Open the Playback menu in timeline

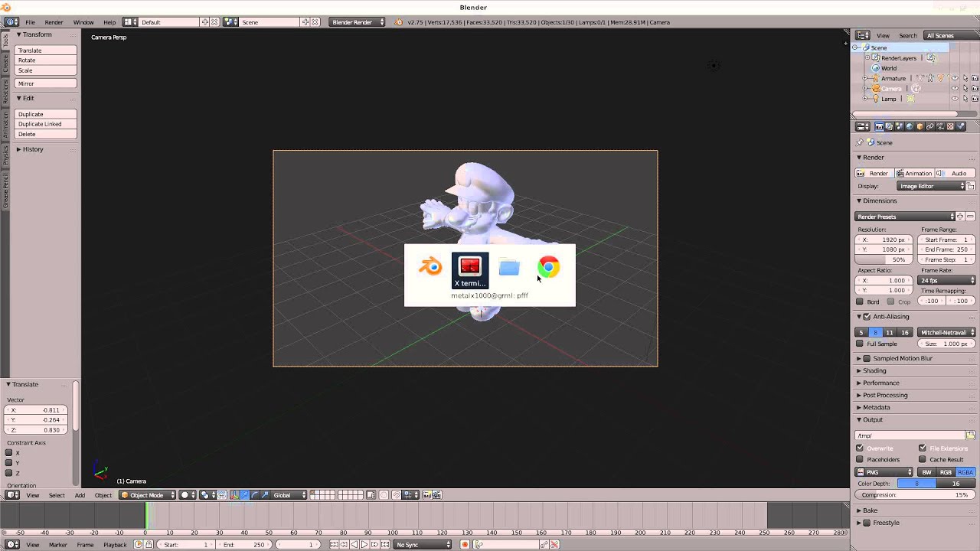point(115,544)
